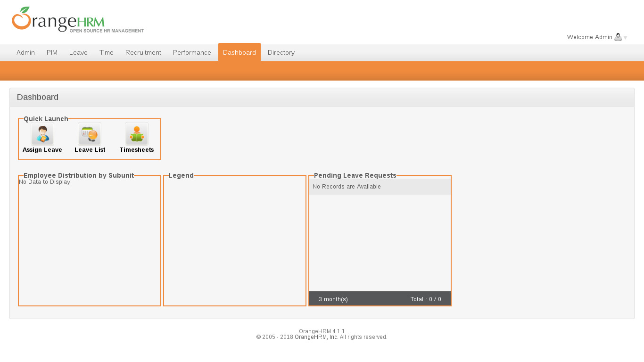The height and width of the screenshot is (362, 644).
Task: Select the Leave menu item
Action: [78, 52]
